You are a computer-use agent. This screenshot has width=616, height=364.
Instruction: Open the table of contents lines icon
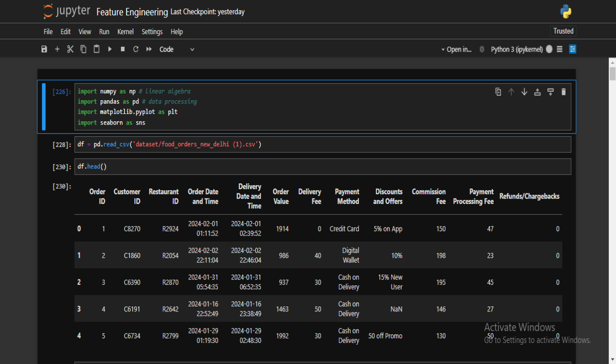point(559,49)
